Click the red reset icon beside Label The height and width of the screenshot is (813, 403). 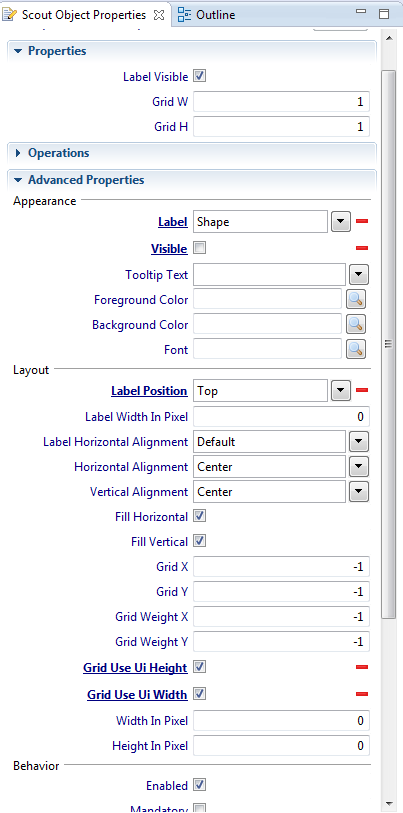(362, 221)
